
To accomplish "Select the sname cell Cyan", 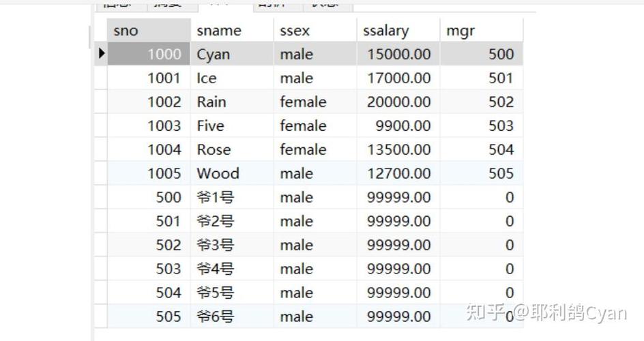I will [x=232, y=54].
